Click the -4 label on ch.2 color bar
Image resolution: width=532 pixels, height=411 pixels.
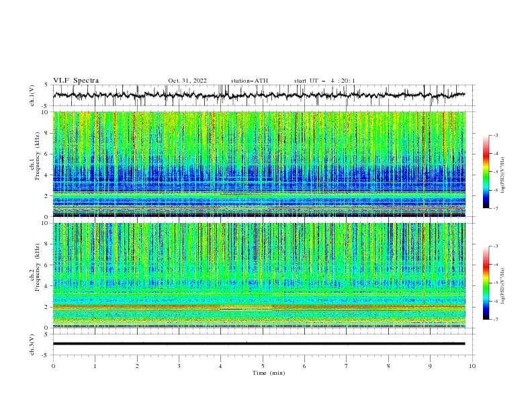point(496,265)
